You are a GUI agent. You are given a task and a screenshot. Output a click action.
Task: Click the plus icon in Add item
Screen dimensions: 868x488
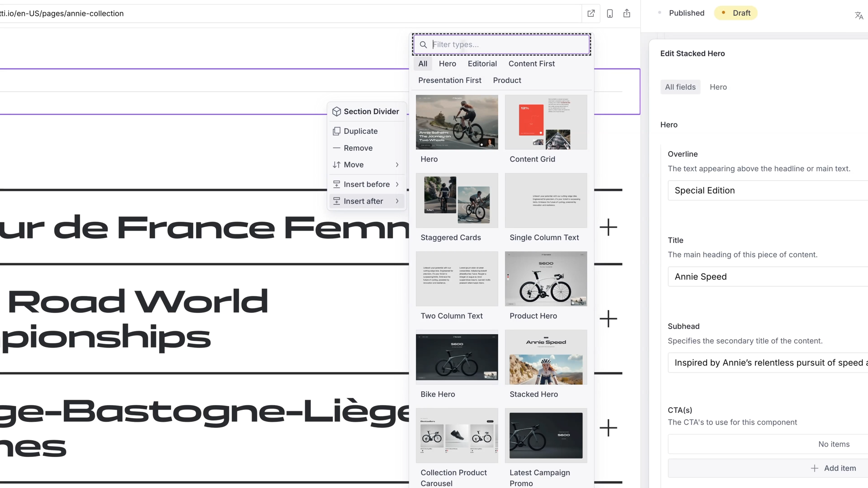[x=814, y=468]
